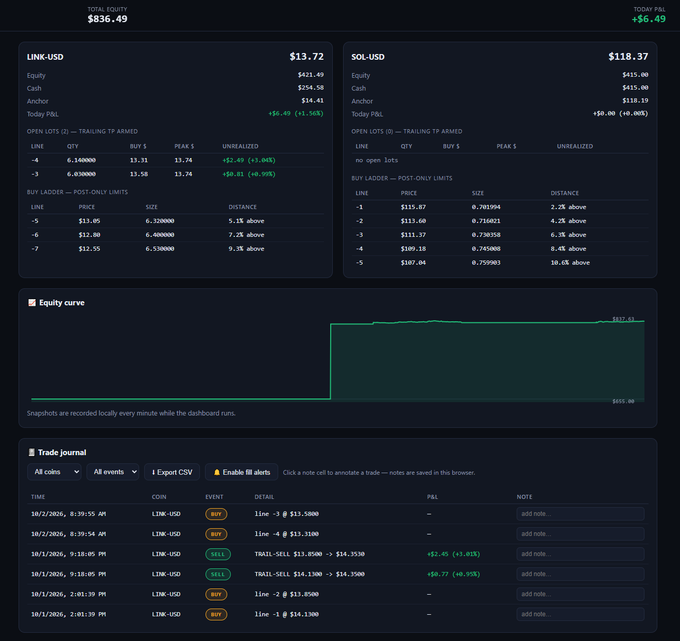Viewport: 680px width, 641px height.
Task: Click SOL-USD price $118.37
Action: pyautogui.click(x=628, y=56)
